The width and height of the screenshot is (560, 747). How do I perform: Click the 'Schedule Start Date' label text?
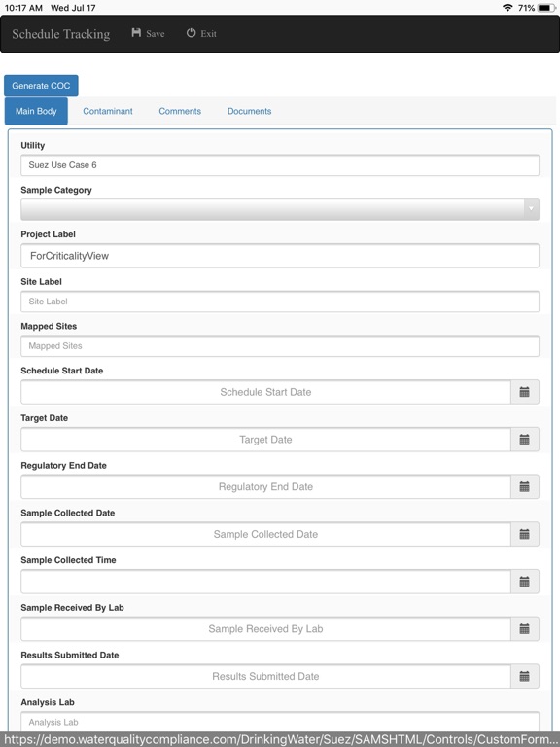click(62, 371)
